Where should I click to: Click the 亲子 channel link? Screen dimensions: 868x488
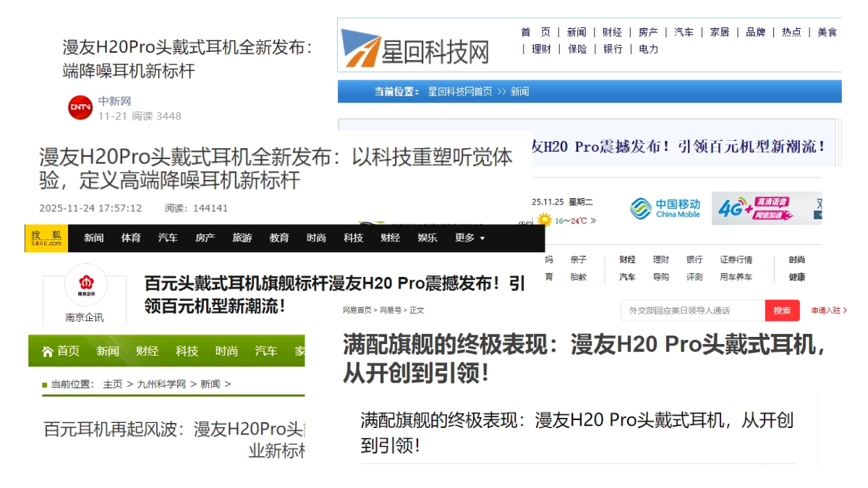(x=579, y=260)
